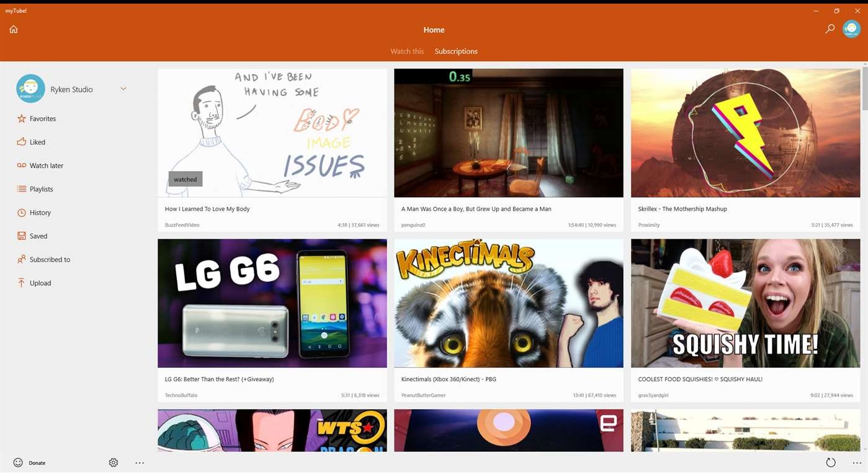Refresh the video feed
The width and height of the screenshot is (868, 473).
coord(831,462)
